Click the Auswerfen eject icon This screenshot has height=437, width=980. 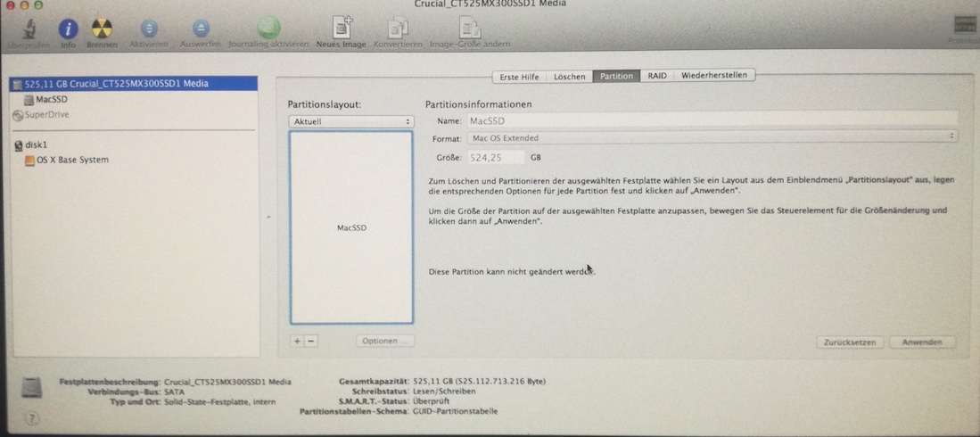pos(200,29)
